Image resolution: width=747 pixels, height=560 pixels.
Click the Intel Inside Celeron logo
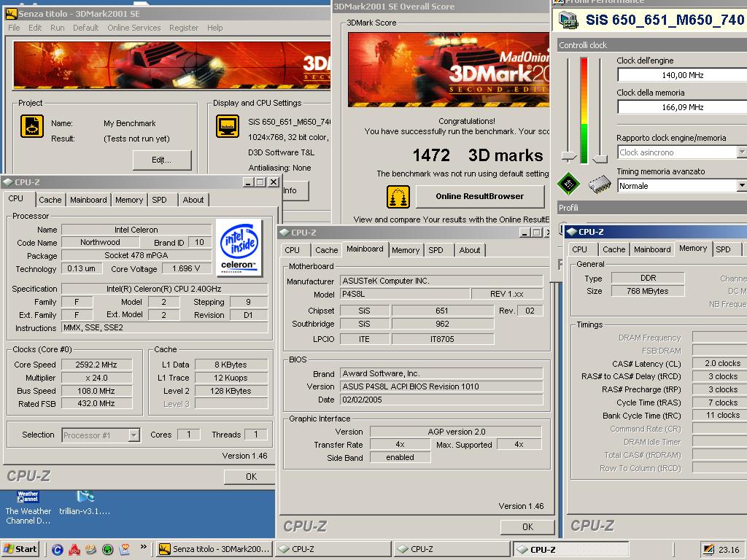239,247
